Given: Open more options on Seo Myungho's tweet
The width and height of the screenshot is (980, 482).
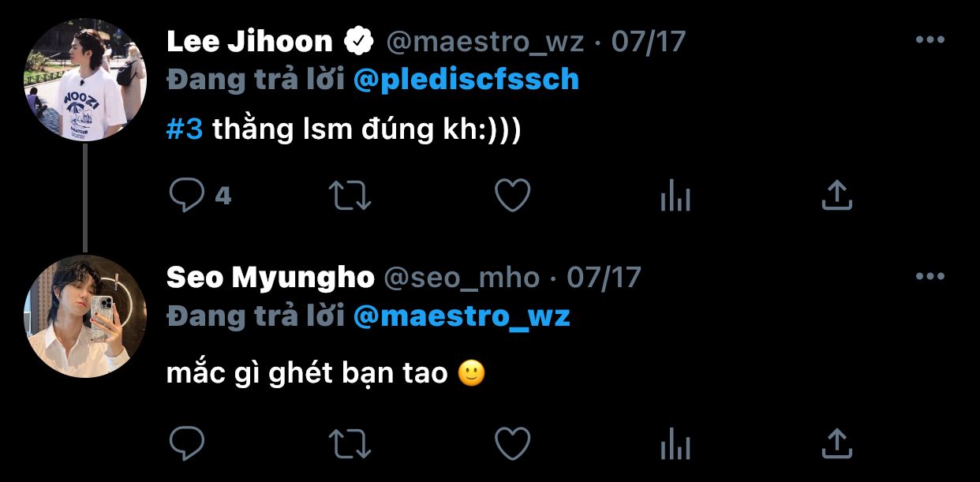Looking at the screenshot, I should tap(930, 277).
